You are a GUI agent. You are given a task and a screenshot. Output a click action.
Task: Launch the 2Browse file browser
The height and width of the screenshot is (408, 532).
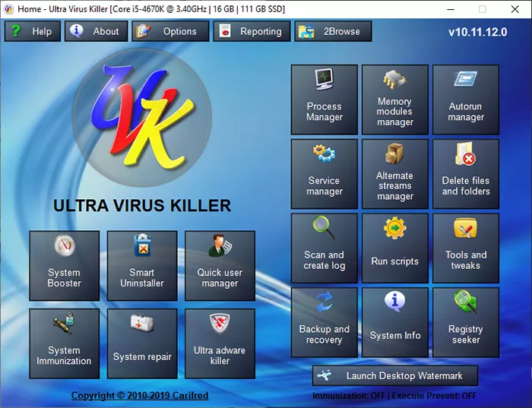click(x=333, y=31)
